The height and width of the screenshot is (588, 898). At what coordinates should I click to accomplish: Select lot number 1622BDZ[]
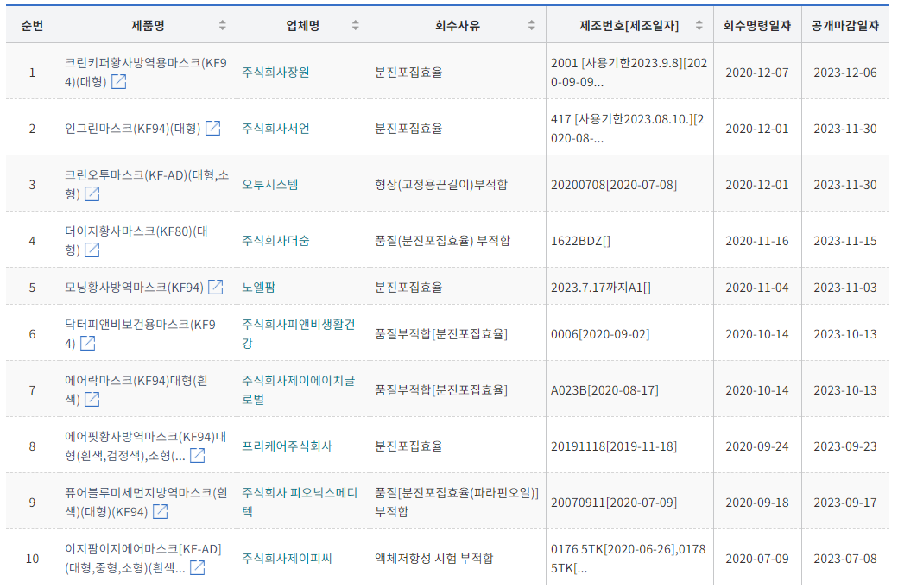581,241
